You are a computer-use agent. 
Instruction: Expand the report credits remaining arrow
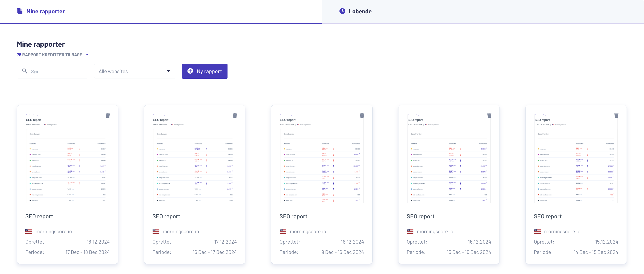(87, 55)
